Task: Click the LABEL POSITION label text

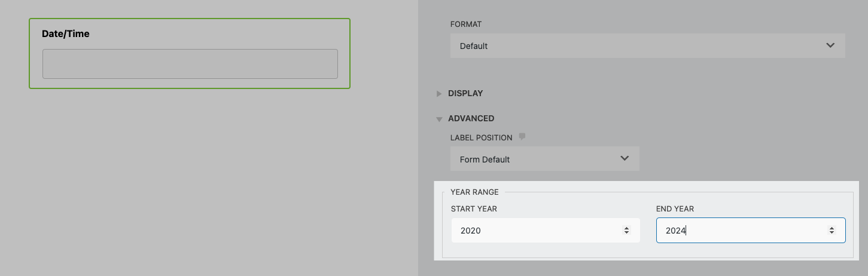Action: 481,138
